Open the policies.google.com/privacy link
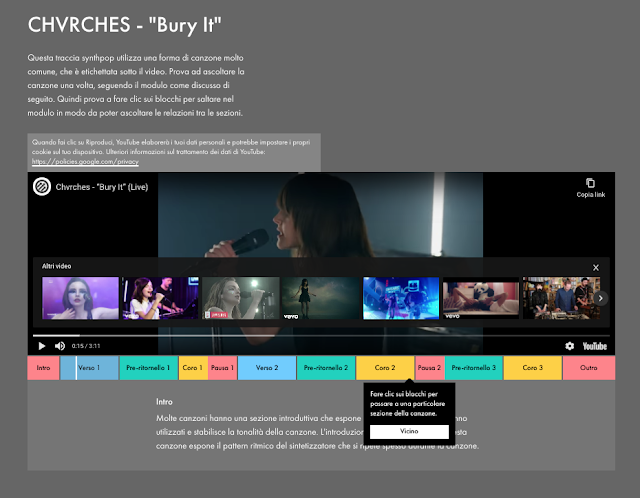This screenshot has height=498, width=640. coord(85,162)
